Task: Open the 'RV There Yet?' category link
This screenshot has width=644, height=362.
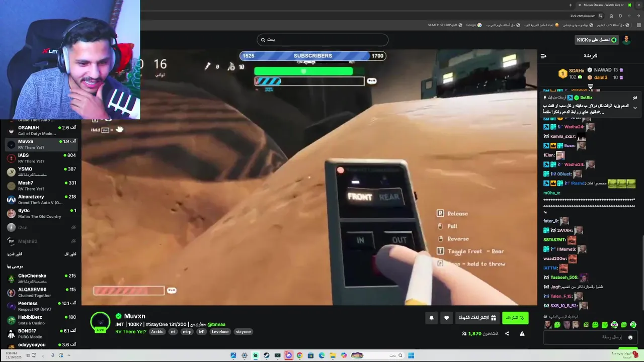Action: (131, 332)
